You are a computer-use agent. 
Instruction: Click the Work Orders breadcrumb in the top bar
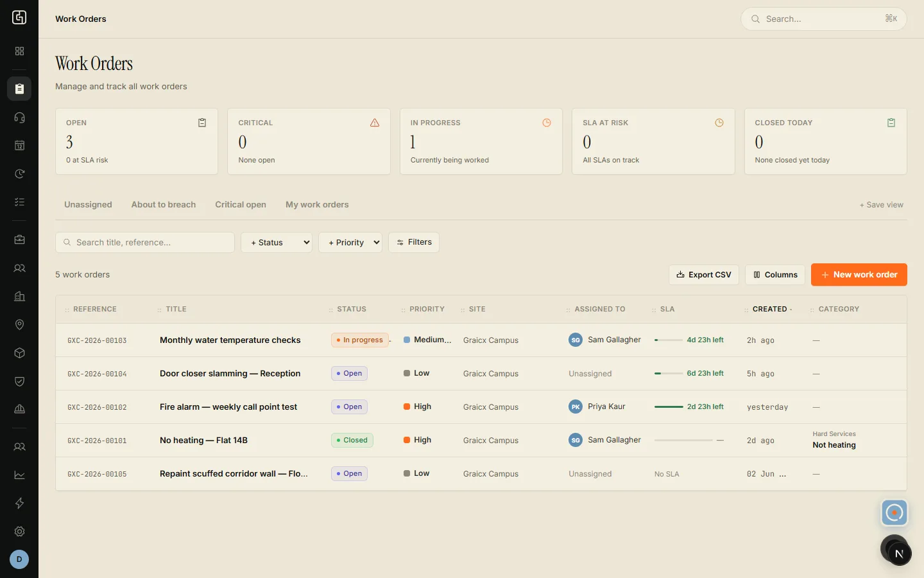point(81,19)
